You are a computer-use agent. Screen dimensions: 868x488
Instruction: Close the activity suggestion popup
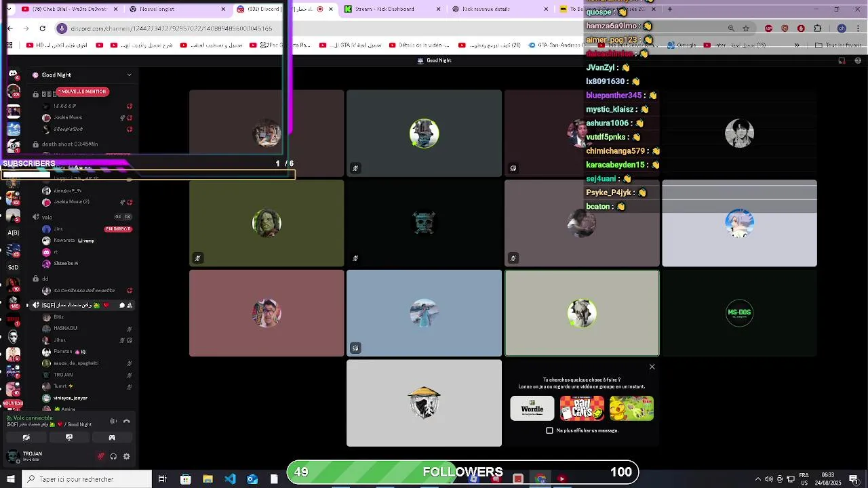point(652,367)
